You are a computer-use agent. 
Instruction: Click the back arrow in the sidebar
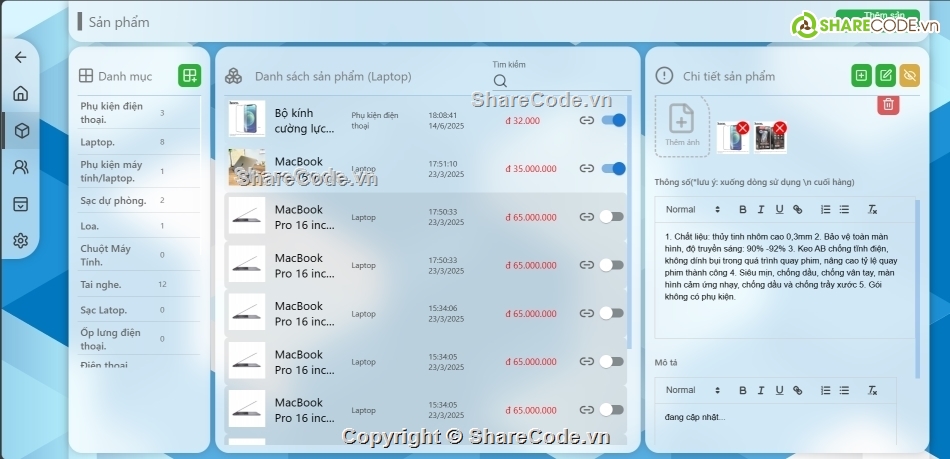click(x=21, y=57)
